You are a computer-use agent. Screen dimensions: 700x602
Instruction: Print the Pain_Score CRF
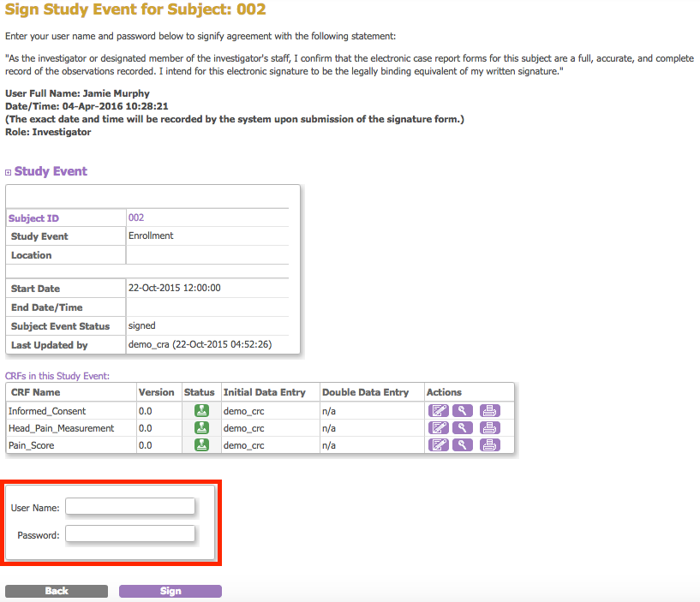489,444
